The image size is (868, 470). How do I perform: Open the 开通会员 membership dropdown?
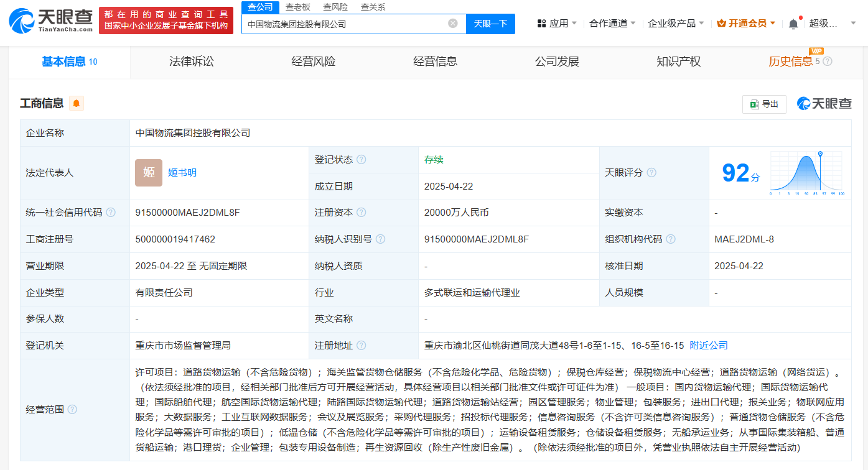pos(746,24)
